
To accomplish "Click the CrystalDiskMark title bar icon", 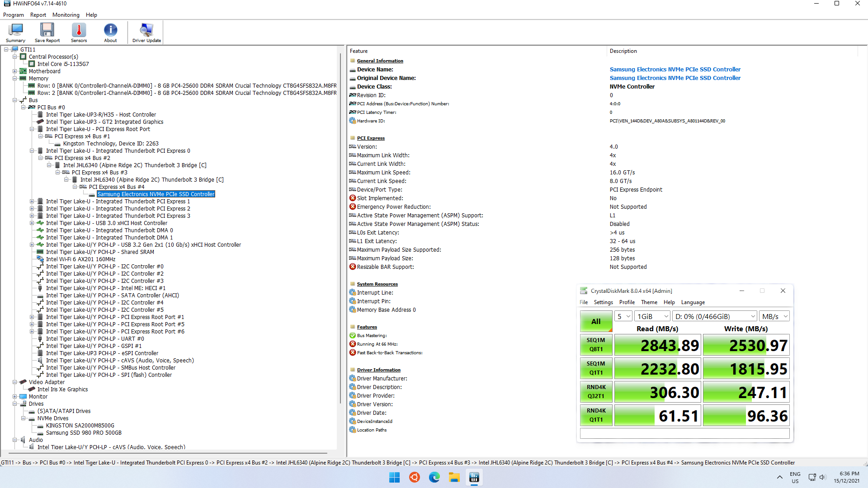I will (584, 291).
